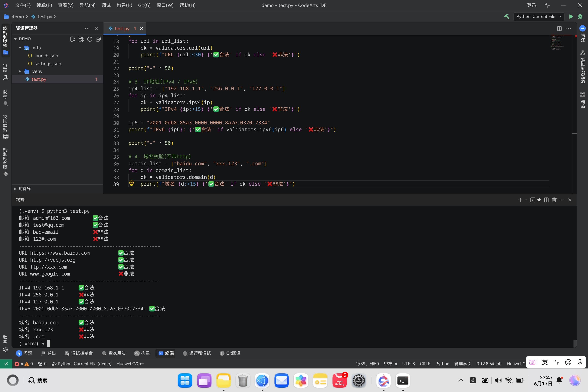
Task: Open terminal panel more actions
Action: (562, 200)
